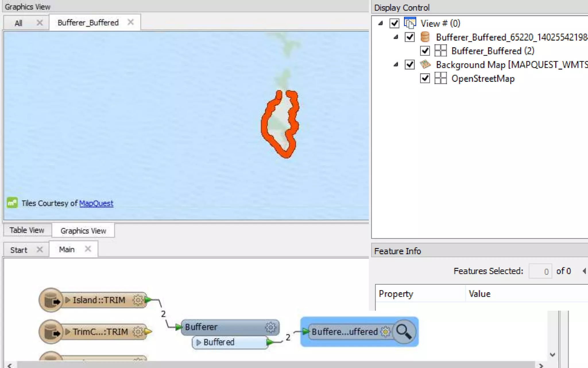The height and width of the screenshot is (368, 588).
Task: Toggle the View # (0) checkbox
Action: pyautogui.click(x=394, y=23)
